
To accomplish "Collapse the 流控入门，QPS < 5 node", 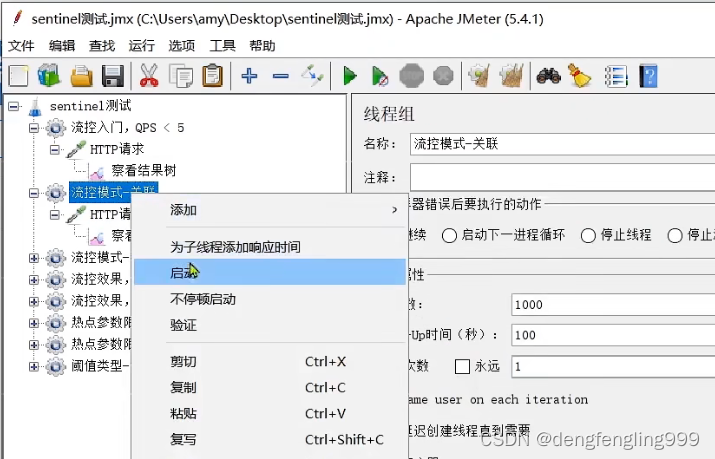I will (34, 128).
